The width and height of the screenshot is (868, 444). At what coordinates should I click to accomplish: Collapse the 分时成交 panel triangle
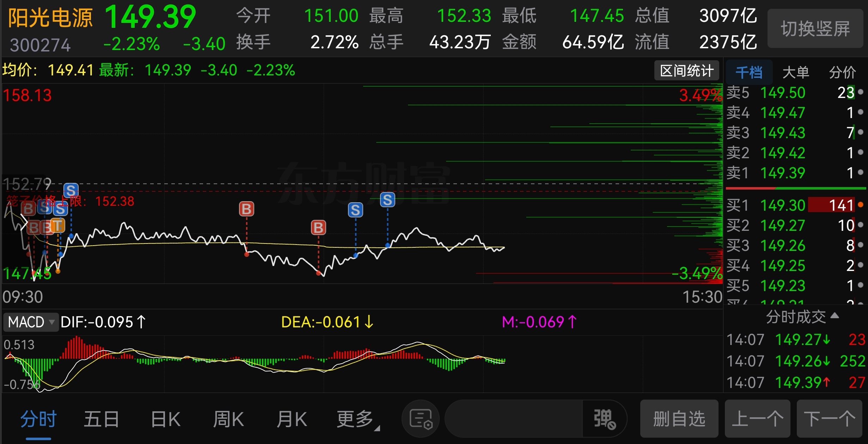835,315
